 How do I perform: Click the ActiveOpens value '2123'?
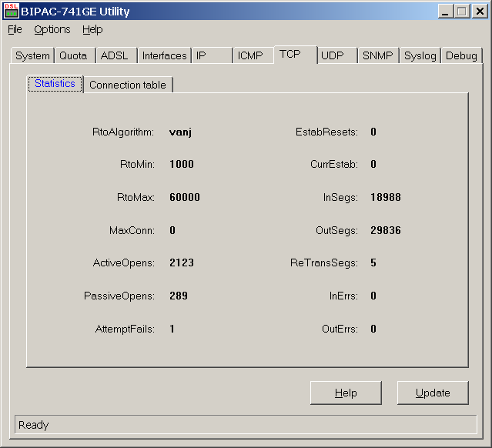(182, 262)
